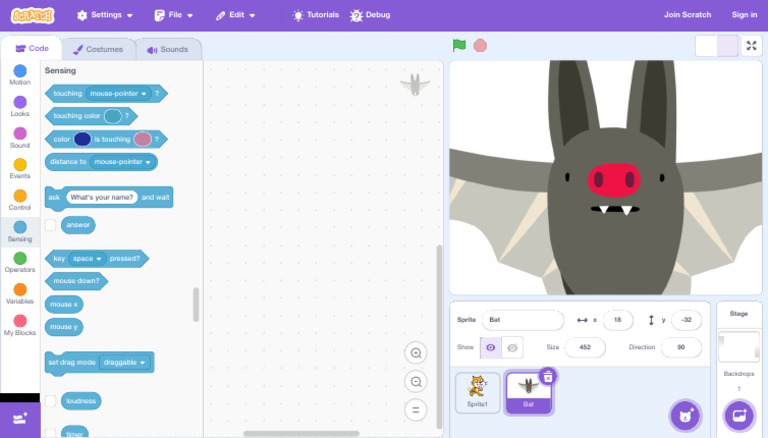
Task: Pick the pink is-touching color swatch
Action: pyautogui.click(x=143, y=139)
